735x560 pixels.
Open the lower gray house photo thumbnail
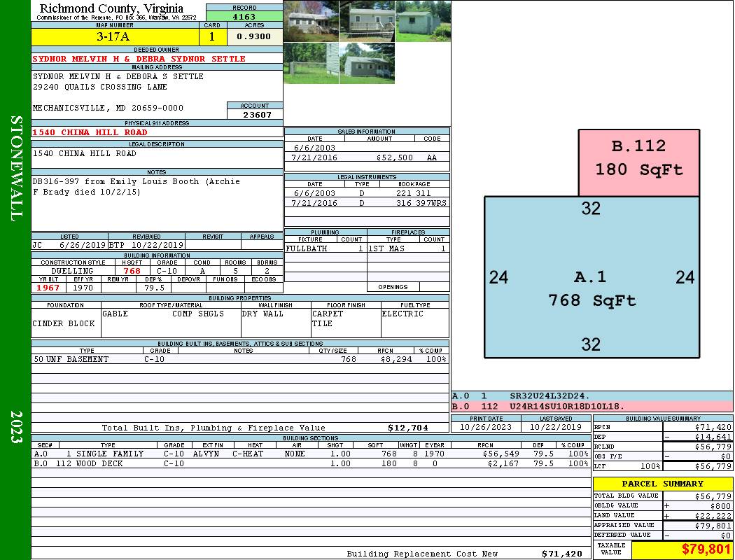pos(367,63)
